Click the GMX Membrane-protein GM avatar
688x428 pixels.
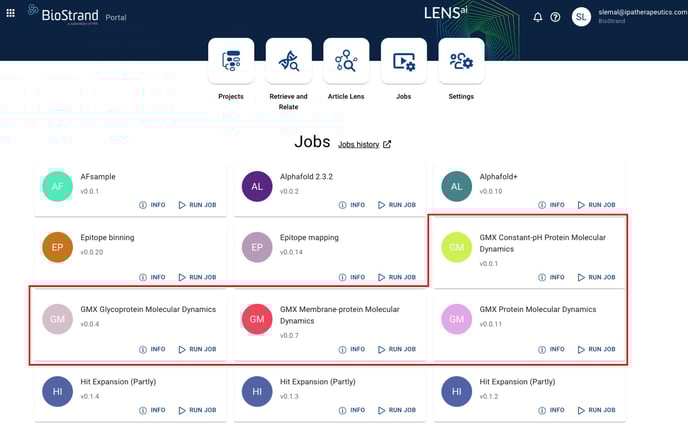tap(257, 319)
